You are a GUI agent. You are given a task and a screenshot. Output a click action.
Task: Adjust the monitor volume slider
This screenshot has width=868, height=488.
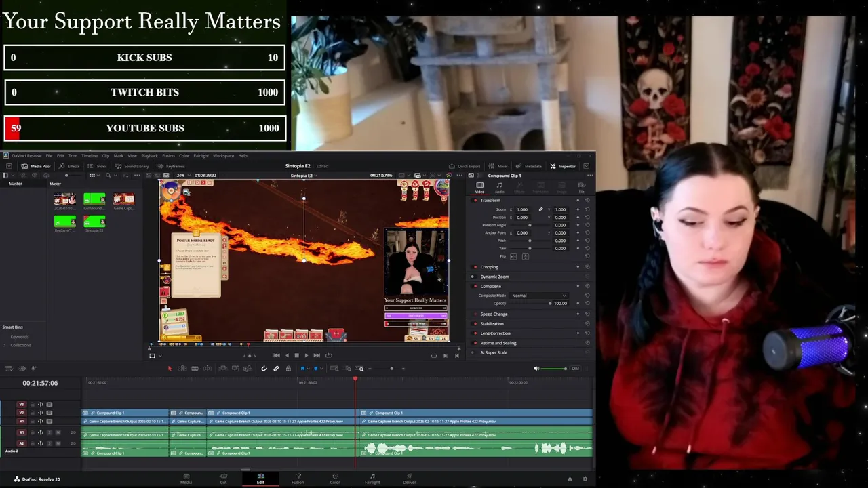[554, 369]
